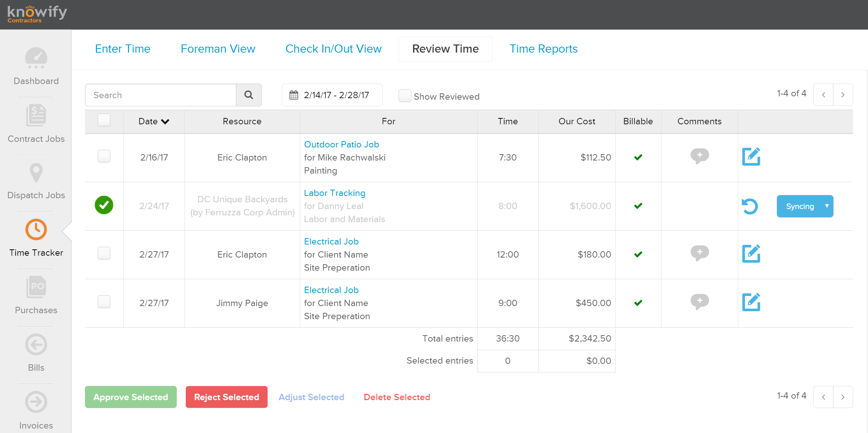
Task: Open the Invoices sidebar icon
Action: [36, 402]
